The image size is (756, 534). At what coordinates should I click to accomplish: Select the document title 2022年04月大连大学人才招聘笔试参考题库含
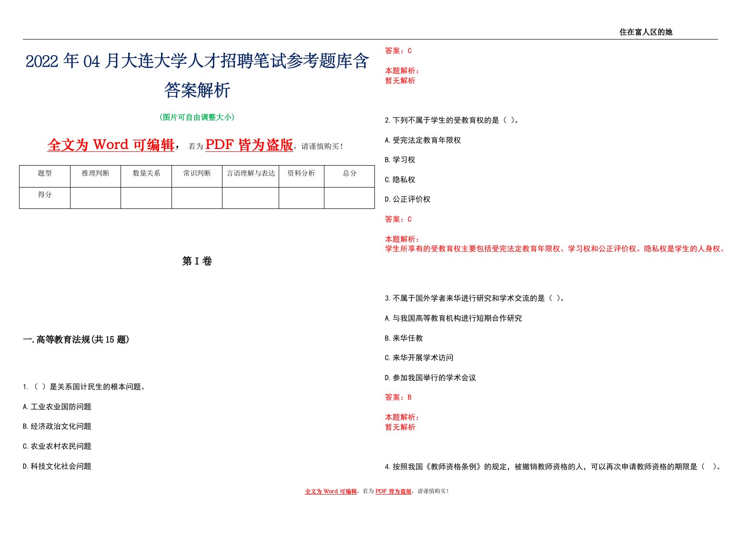(197, 61)
